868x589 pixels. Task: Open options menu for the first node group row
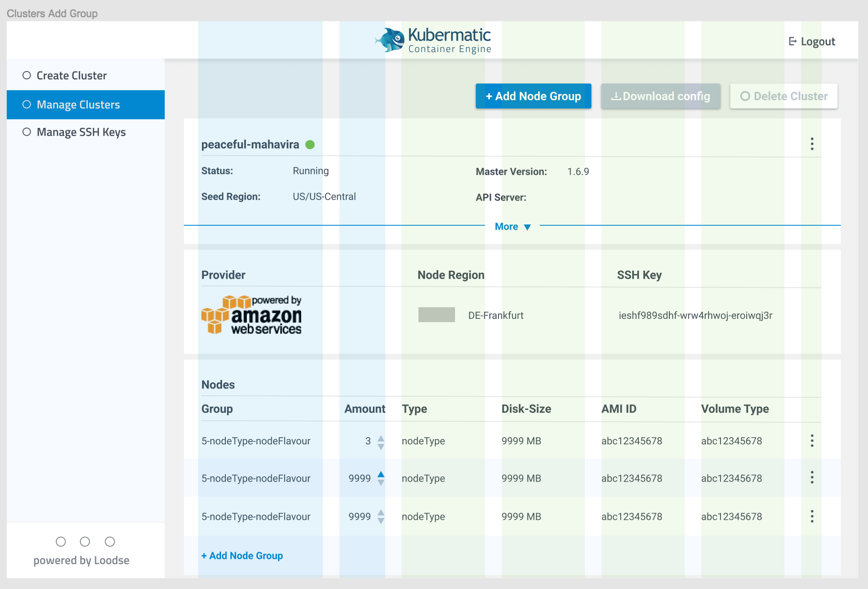[812, 441]
